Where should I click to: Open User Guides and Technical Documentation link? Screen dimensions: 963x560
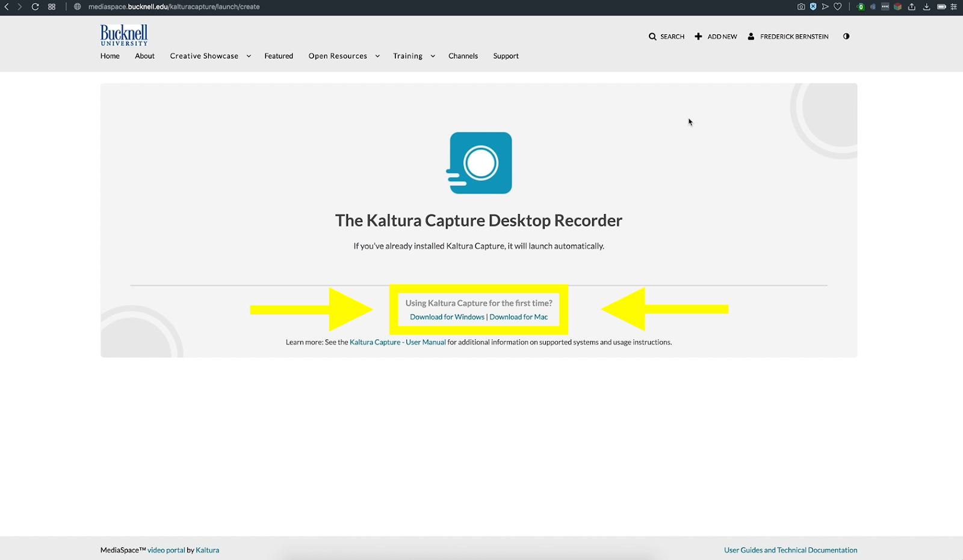coord(791,550)
